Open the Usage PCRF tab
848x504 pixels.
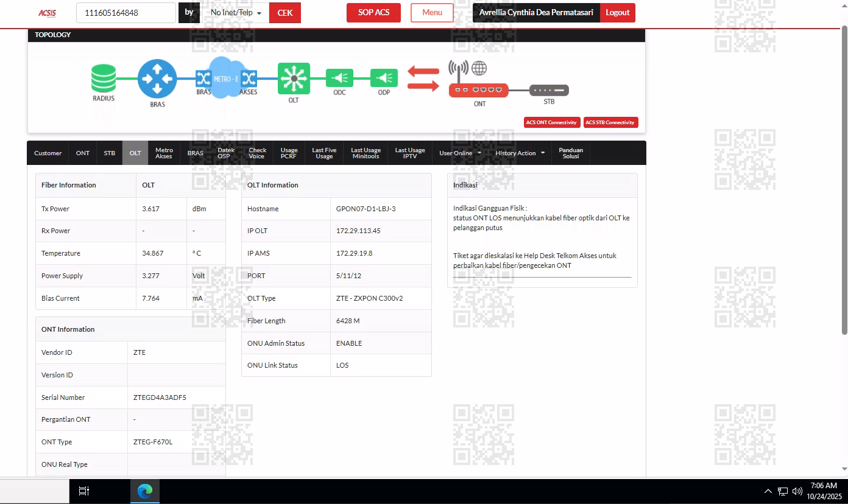pyautogui.click(x=289, y=153)
